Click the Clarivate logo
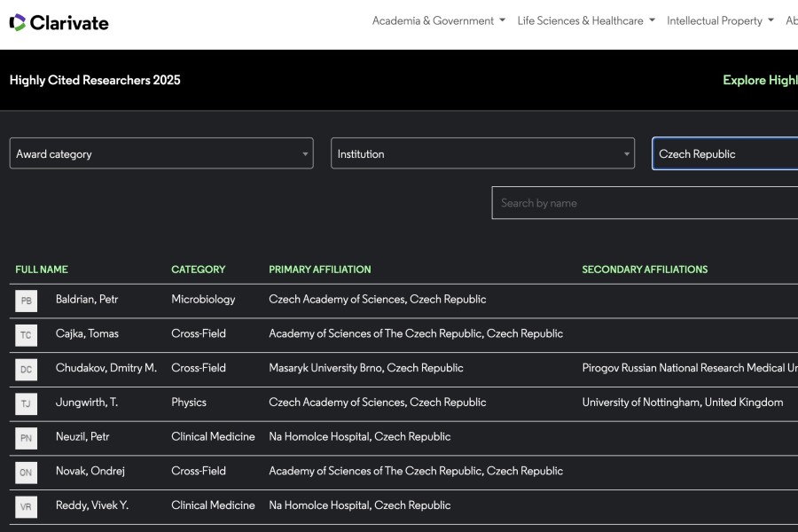 point(59,22)
